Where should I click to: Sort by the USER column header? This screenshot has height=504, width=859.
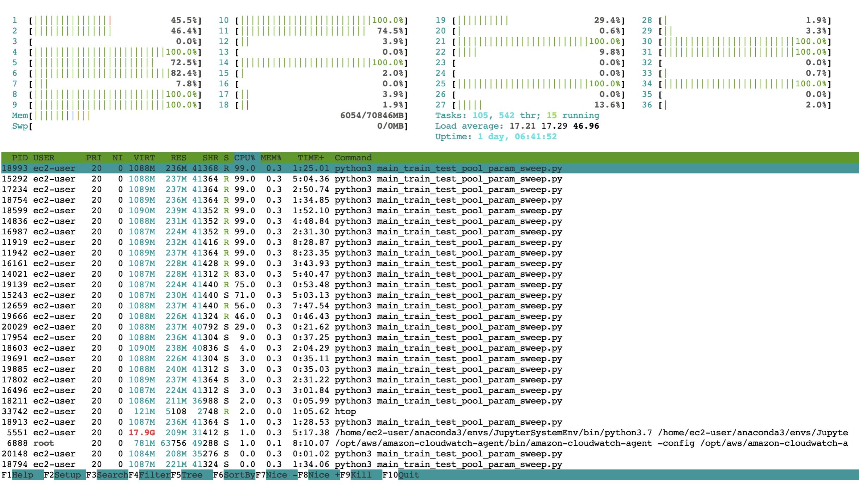pyautogui.click(x=44, y=158)
